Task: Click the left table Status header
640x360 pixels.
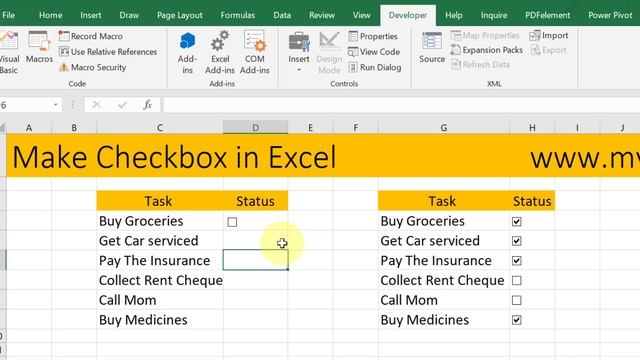Action: pyautogui.click(x=255, y=201)
